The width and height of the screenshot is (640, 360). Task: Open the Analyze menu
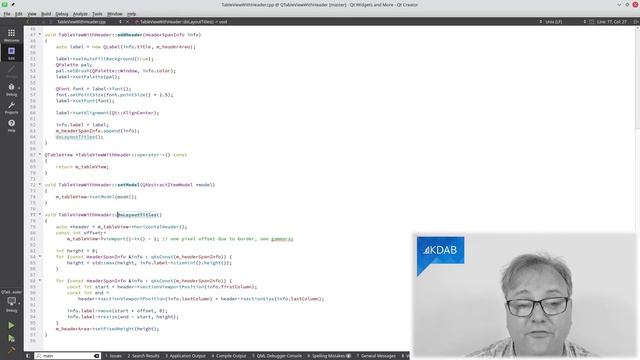tap(80, 13)
